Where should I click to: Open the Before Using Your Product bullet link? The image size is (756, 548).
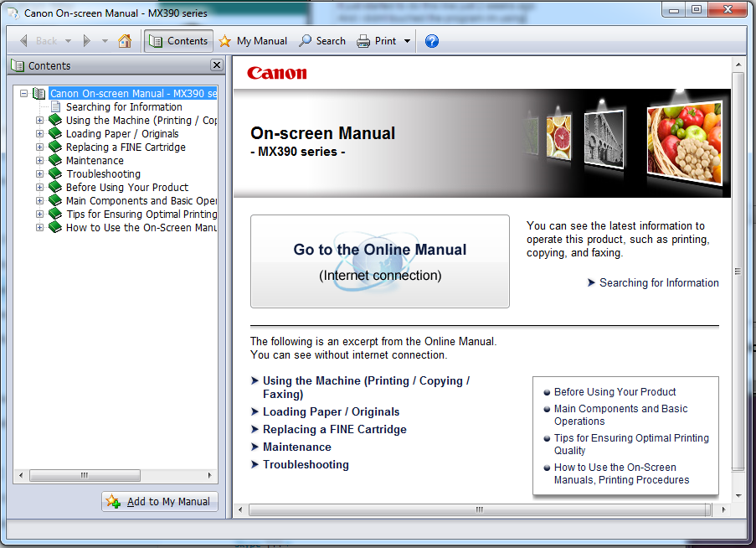tap(615, 391)
